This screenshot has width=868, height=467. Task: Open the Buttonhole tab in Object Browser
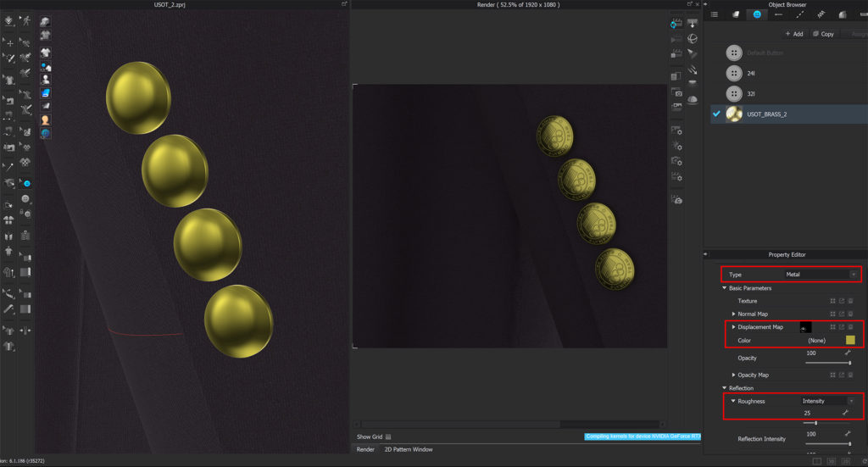click(x=778, y=14)
